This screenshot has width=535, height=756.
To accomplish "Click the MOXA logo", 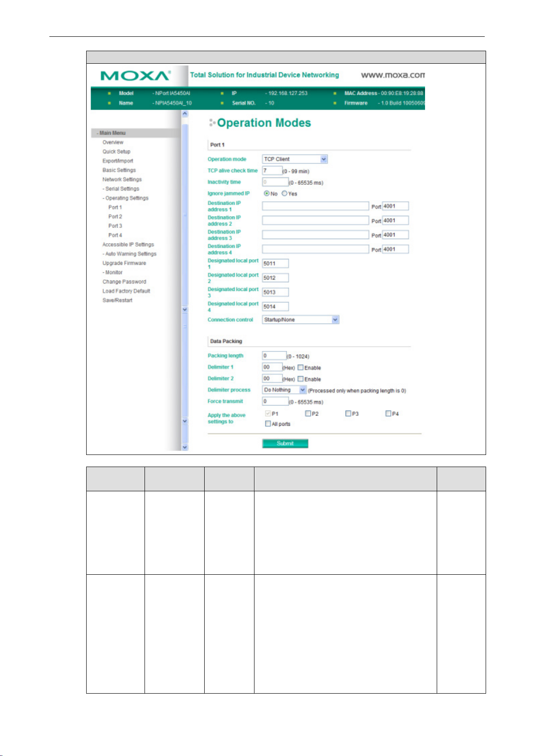I will click(136, 75).
